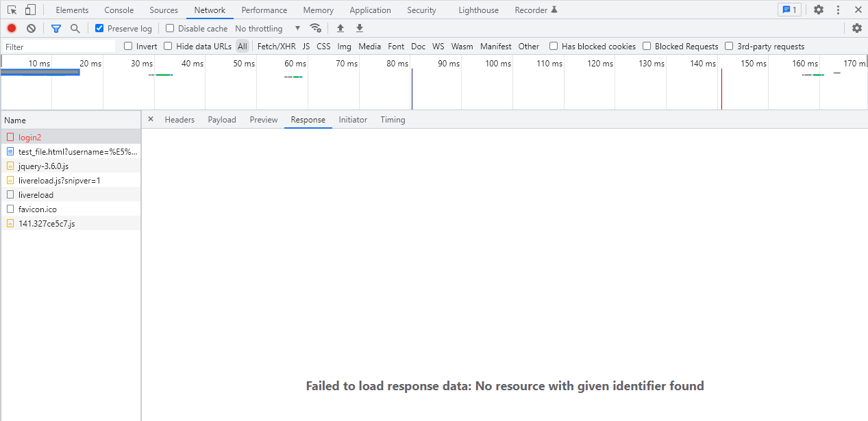This screenshot has height=421, width=868.
Task: Export network log as HAR
Action: pyautogui.click(x=359, y=28)
